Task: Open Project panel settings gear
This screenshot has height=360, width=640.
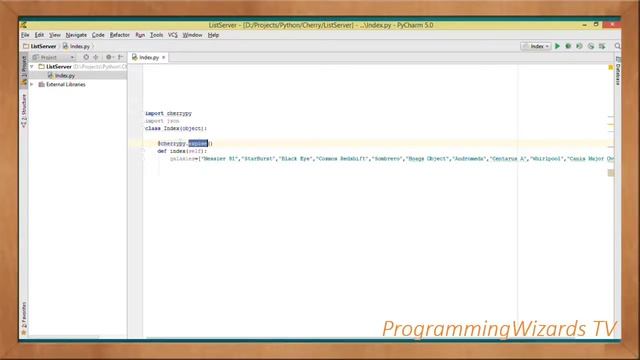Action: coord(109,57)
